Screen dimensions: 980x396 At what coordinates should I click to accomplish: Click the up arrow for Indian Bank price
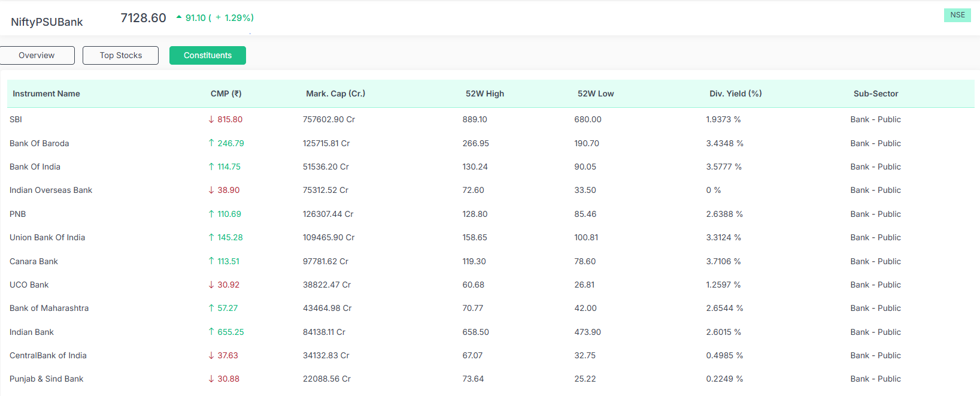211,332
